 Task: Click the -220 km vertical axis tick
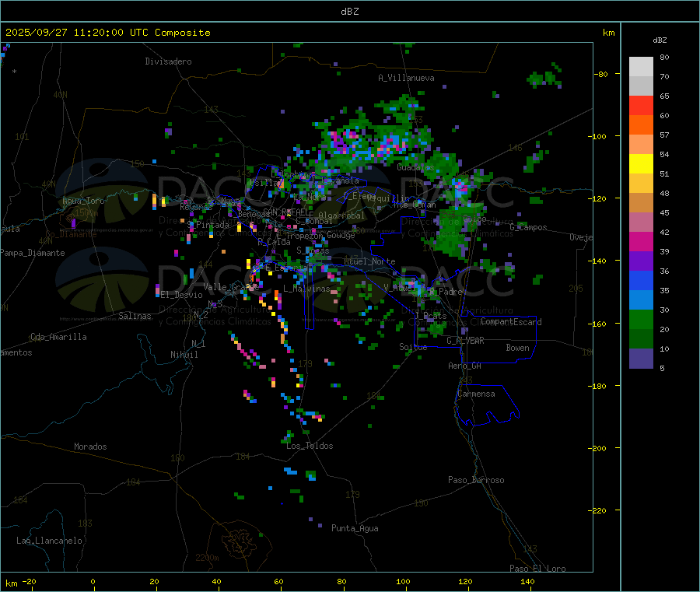(597, 511)
